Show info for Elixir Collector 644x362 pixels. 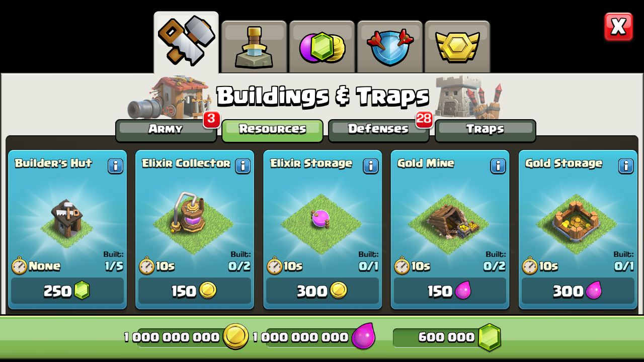coord(243,166)
